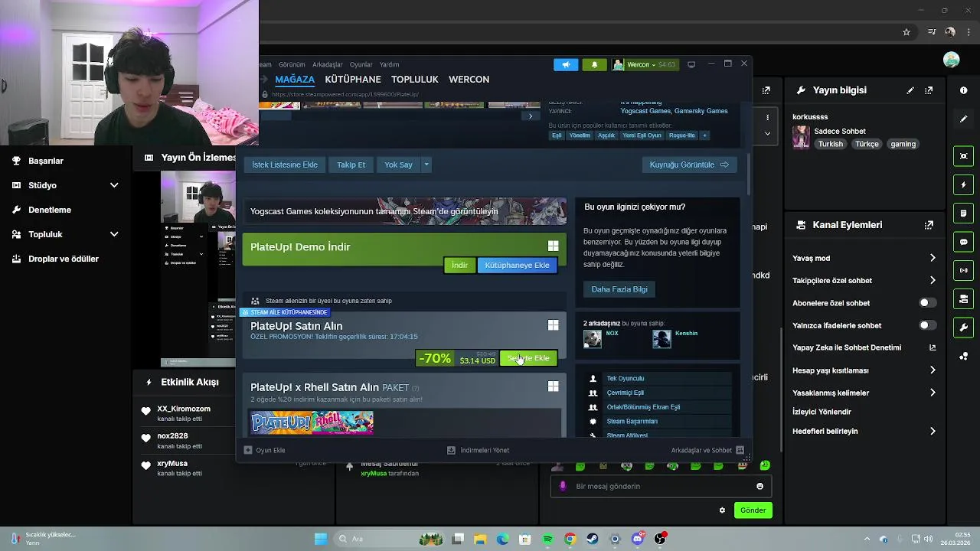980x551 pixels.
Task: Click Windows Start button
Action: coord(321,539)
